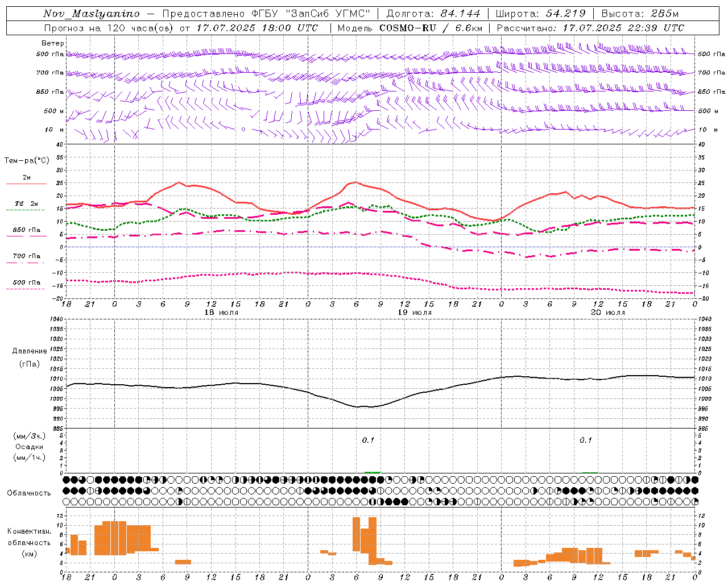
Task: Click the green precipitation bar on 19 июля
Action: 373,472
